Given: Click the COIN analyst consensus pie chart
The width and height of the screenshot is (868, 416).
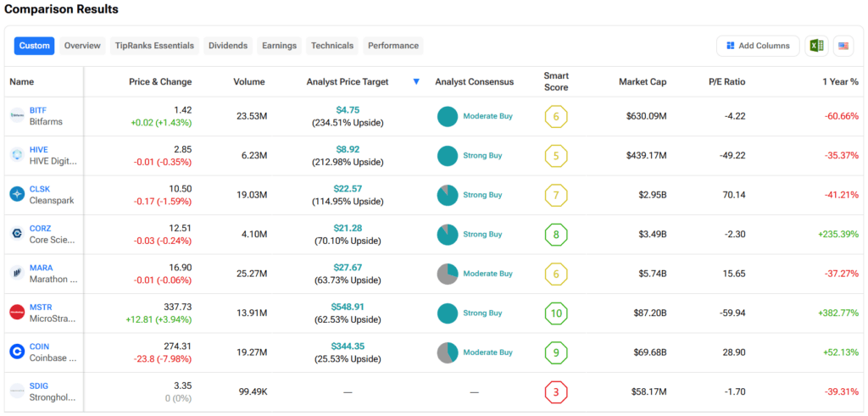Looking at the screenshot, I should tap(448, 352).
